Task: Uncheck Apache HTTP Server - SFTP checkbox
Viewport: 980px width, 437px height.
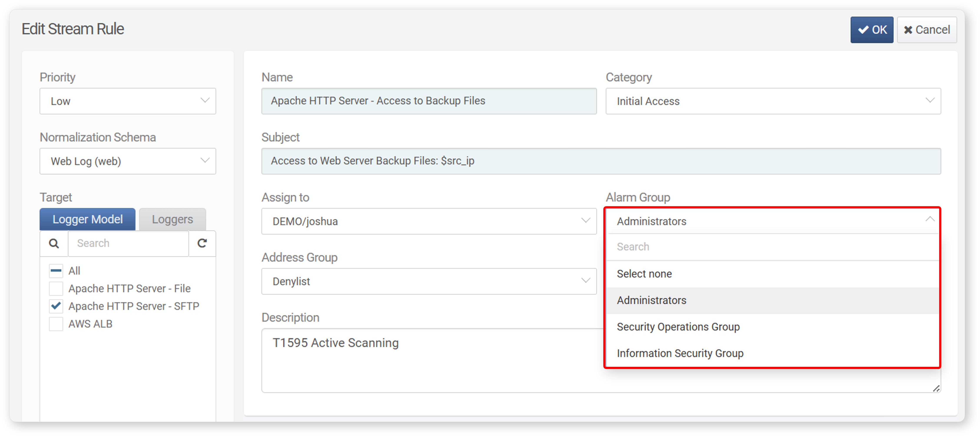Action: point(56,306)
